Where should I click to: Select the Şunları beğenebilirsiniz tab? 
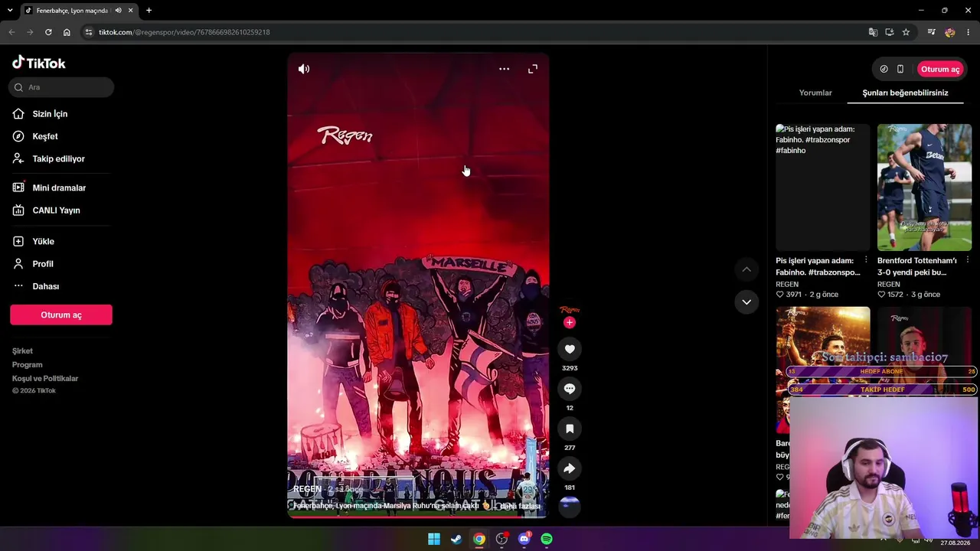pyautogui.click(x=905, y=93)
